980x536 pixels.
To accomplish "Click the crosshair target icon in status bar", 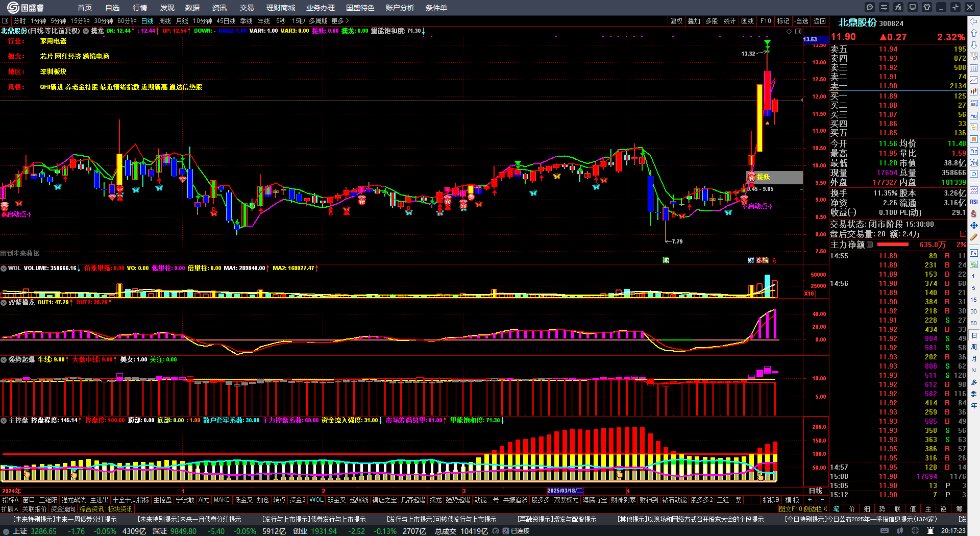I will [x=916, y=531].
